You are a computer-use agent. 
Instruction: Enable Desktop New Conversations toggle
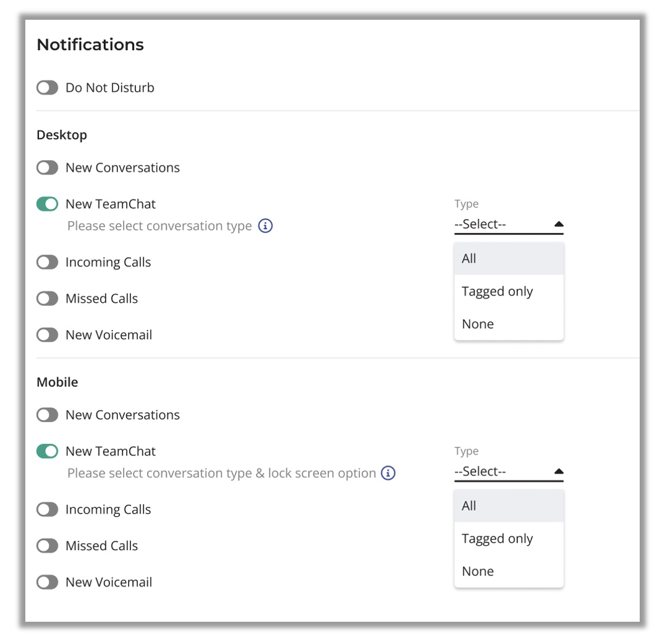[x=48, y=167]
